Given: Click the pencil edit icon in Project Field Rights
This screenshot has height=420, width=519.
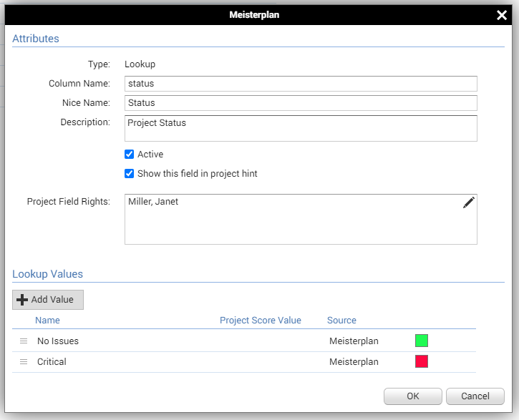Looking at the screenshot, I should point(468,202).
